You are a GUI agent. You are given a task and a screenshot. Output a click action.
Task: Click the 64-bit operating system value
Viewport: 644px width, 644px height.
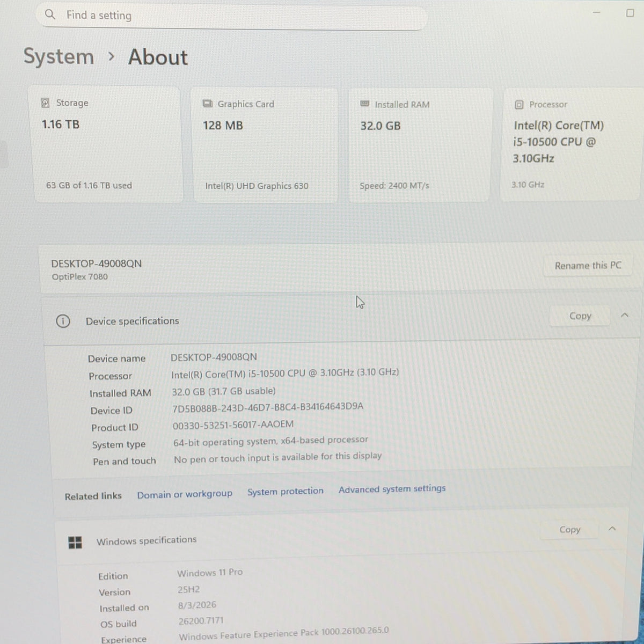tap(270, 441)
